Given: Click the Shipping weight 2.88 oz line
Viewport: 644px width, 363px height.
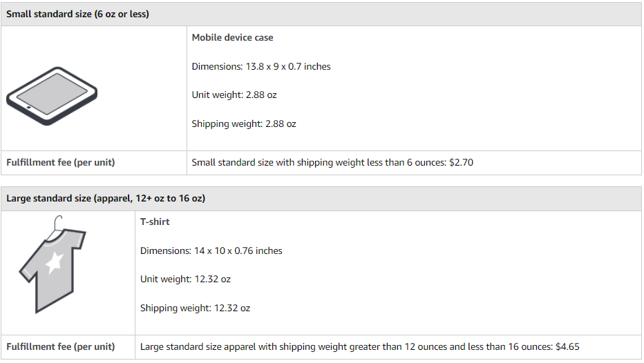Looking at the screenshot, I should coord(244,124).
